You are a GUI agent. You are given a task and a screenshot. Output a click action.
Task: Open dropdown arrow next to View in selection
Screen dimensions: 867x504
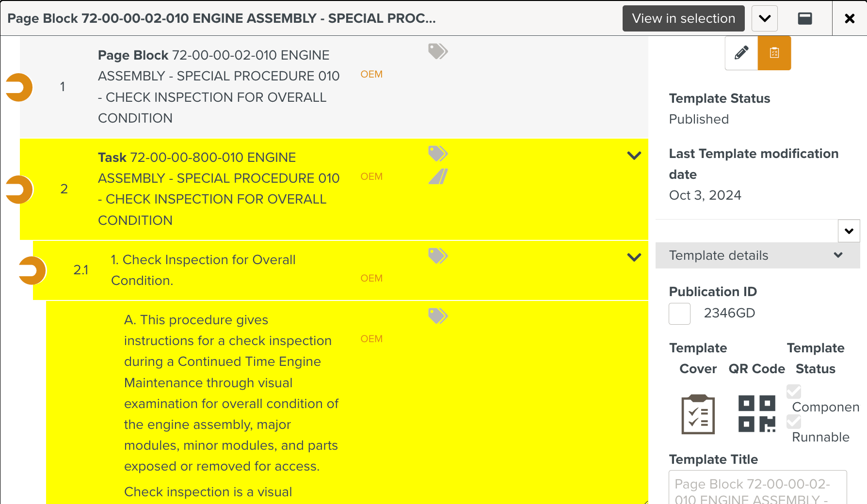pyautogui.click(x=765, y=18)
